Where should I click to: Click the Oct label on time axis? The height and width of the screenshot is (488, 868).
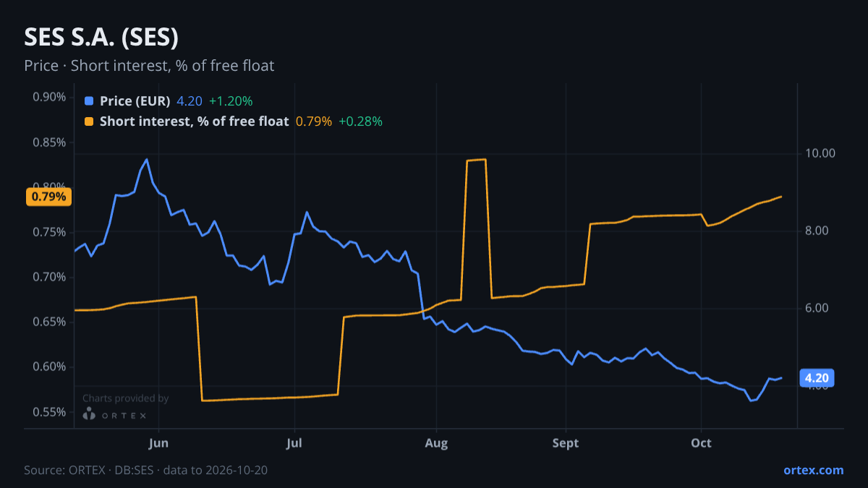point(701,443)
